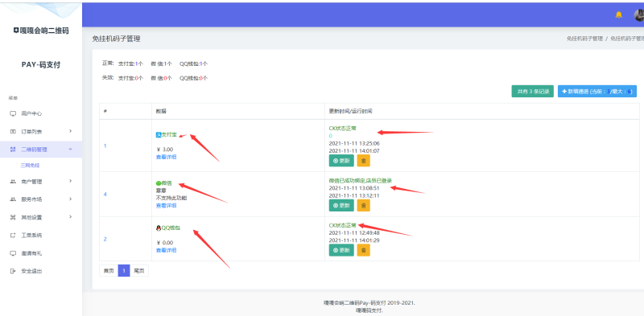This screenshot has width=644, height=316.
Task: Click the 微信 channel name text
Action: (x=167, y=183)
